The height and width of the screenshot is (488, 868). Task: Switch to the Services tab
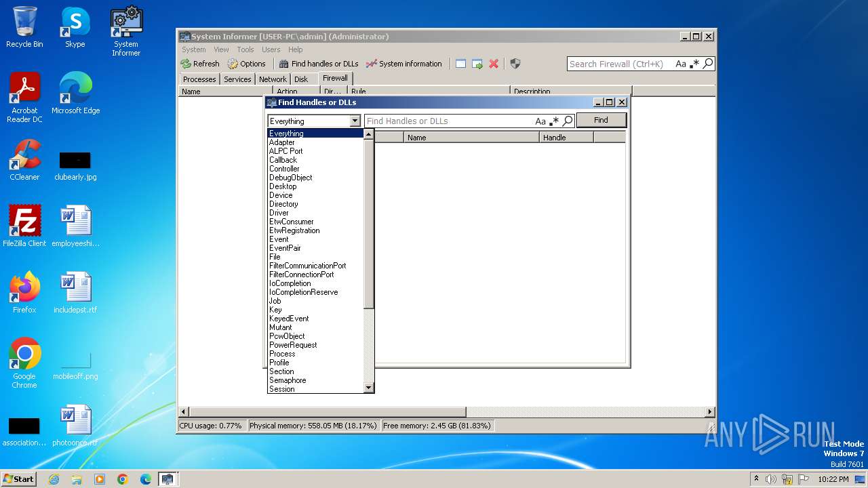(237, 79)
